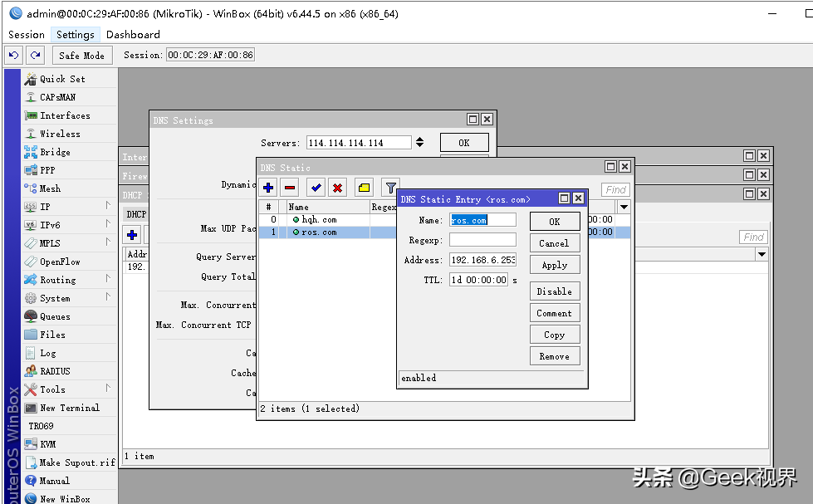This screenshot has width=813, height=504.
Task: Enable entry with blue checkmark icon
Action: pos(316,188)
